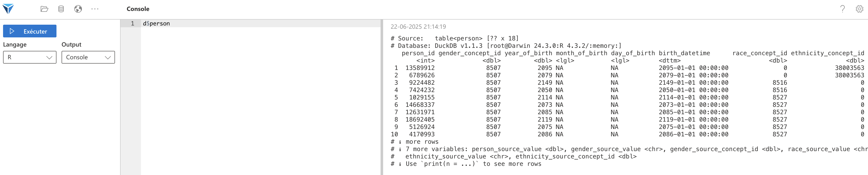This screenshot has height=175, width=868.
Task: Click the '# Database: DuckDB v1.1.3' line
Action: coord(506,46)
